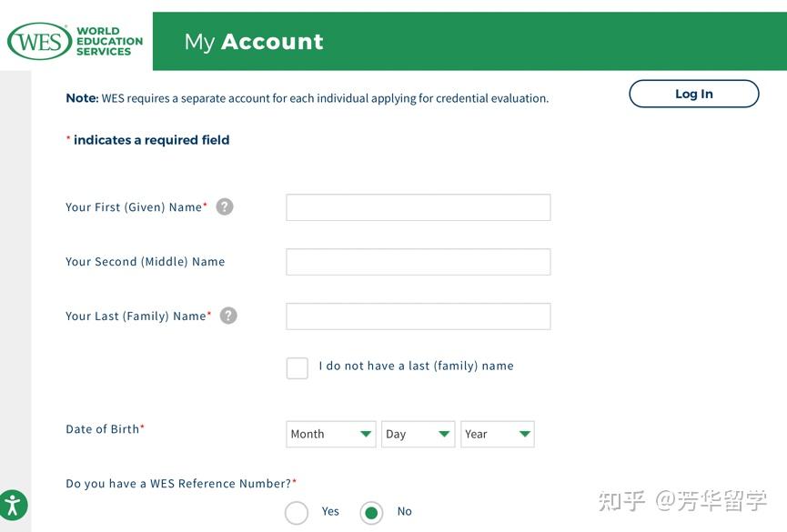The height and width of the screenshot is (532, 787).
Task: Open the accessibility widget in bottom corner
Action: [x=13, y=506]
